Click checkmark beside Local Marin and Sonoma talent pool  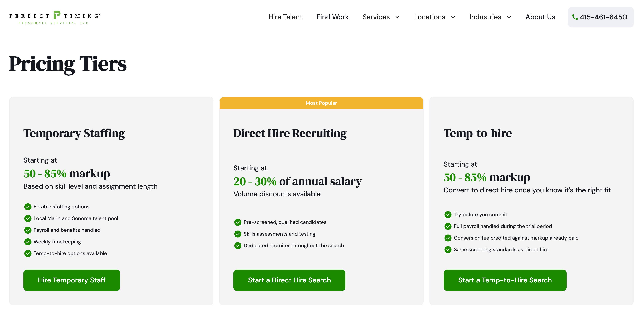coord(28,218)
